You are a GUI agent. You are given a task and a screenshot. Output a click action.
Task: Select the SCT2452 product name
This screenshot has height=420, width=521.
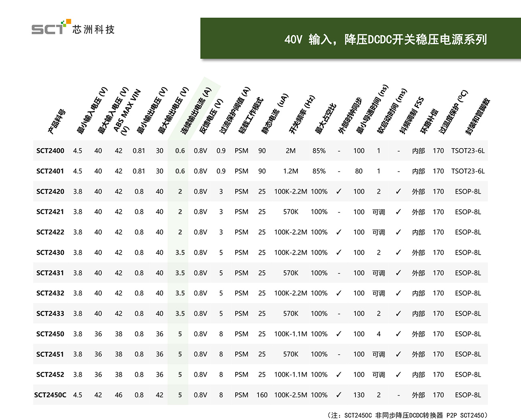point(50,375)
